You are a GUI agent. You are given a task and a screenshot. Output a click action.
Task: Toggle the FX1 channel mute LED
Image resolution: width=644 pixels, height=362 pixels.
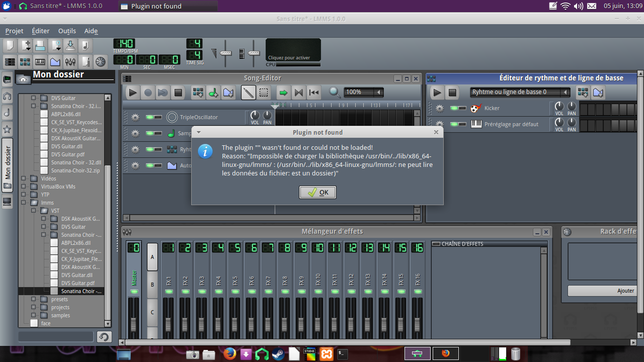[169, 292]
